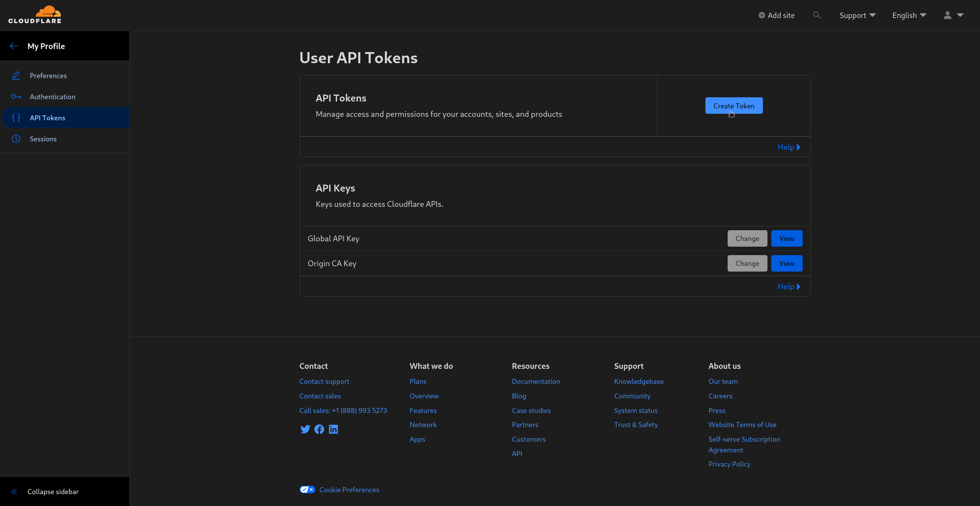Open Apps footer link

click(417, 439)
